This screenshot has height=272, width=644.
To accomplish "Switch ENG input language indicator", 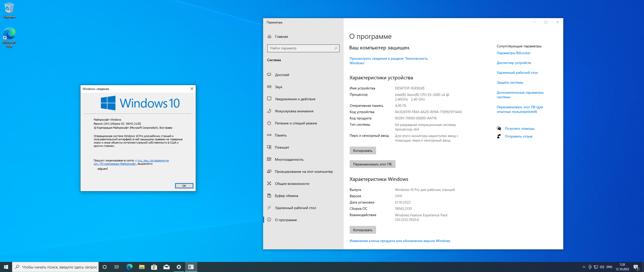I will pos(609,267).
